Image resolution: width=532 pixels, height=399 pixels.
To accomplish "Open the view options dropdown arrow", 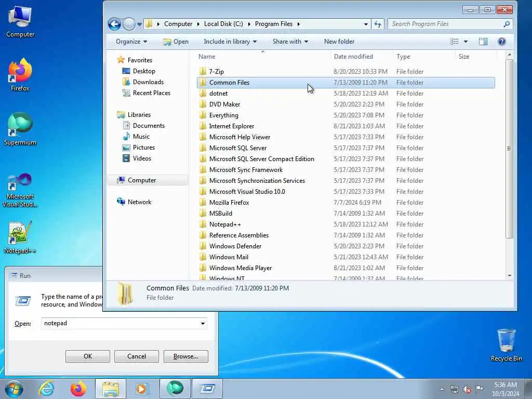I will point(466,42).
